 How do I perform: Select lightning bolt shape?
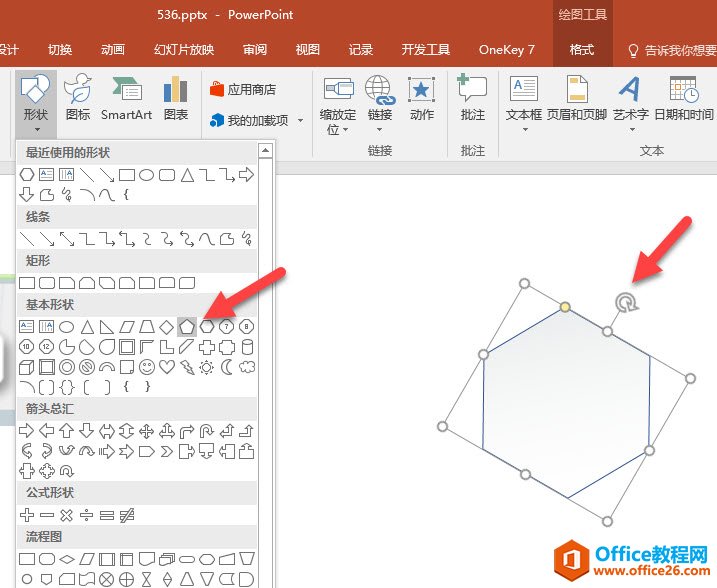(187, 367)
